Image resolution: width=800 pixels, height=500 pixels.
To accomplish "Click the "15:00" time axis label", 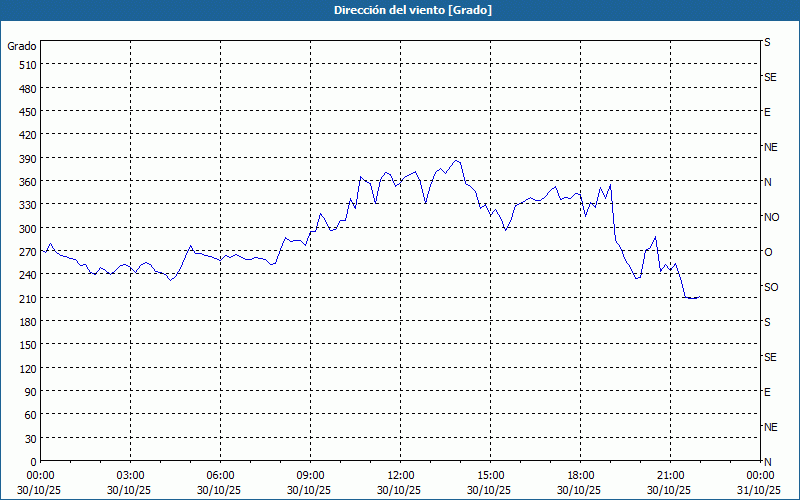I will (x=490, y=476).
